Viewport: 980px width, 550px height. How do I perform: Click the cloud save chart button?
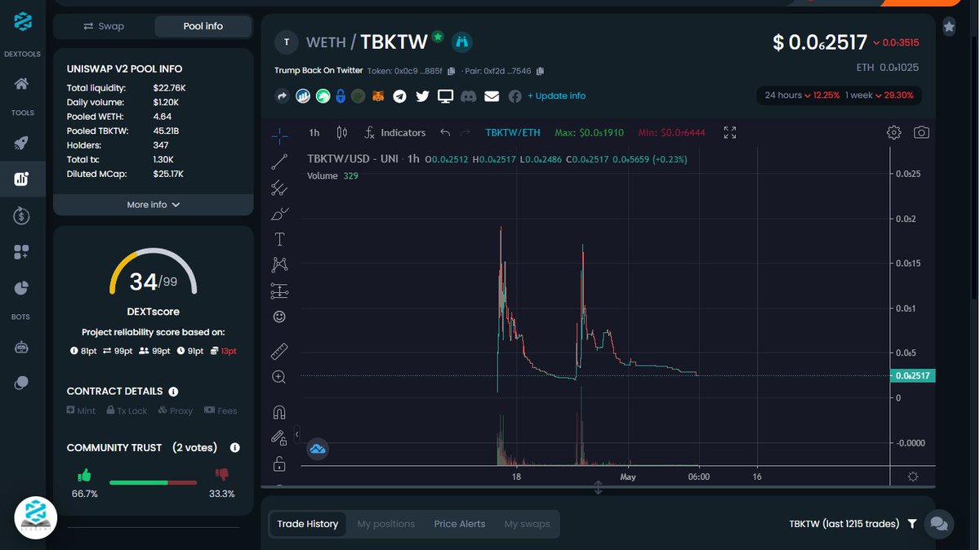[318, 449]
